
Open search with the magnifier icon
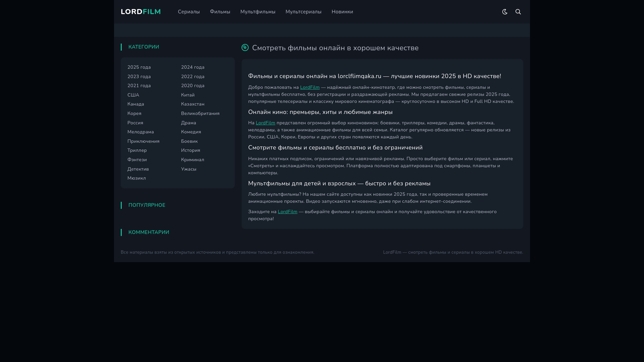coord(518,12)
